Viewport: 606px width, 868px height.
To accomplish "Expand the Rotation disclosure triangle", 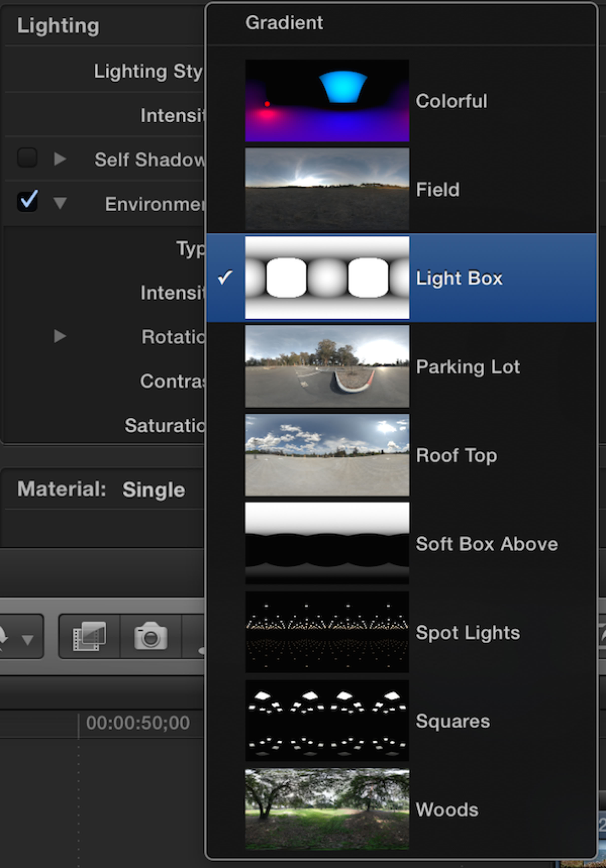I will click(x=60, y=336).
